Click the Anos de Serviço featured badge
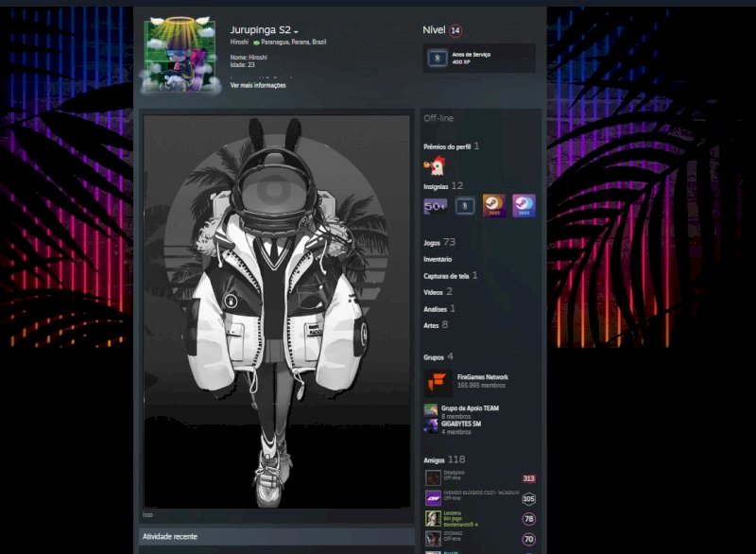756x554 pixels. click(x=478, y=58)
